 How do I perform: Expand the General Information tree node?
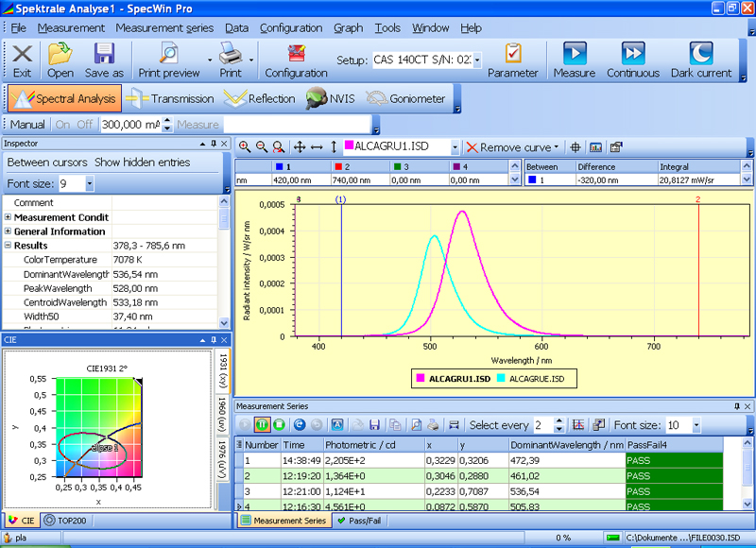click(x=8, y=231)
